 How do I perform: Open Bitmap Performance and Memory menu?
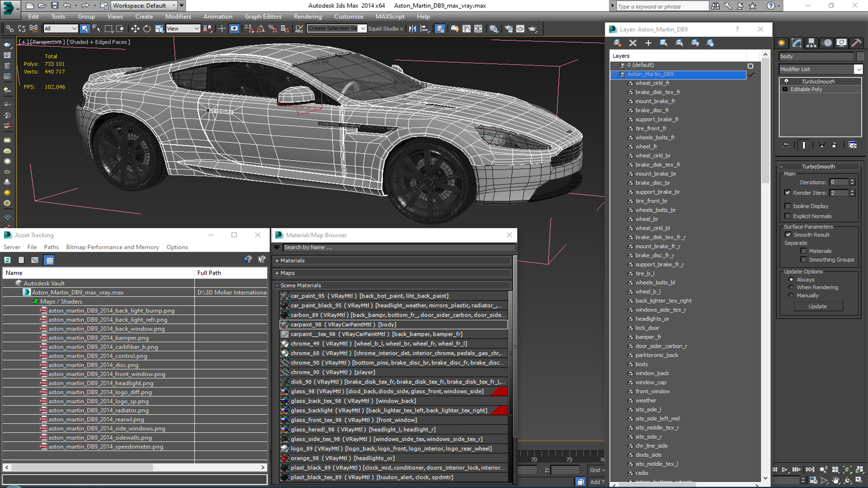(113, 247)
